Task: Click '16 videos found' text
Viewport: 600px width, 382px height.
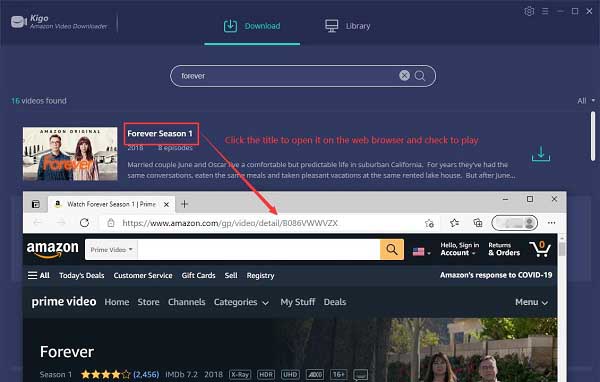Action: point(39,101)
